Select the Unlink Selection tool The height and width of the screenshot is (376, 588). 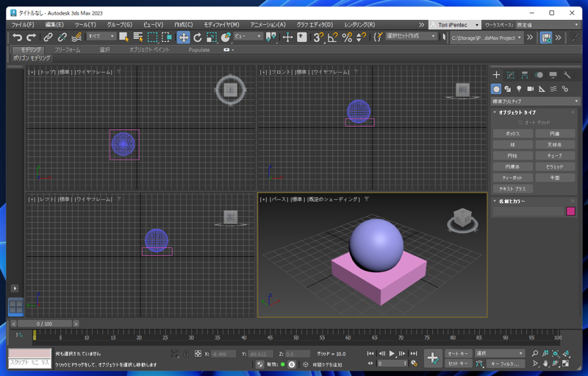pyautogui.click(x=62, y=37)
